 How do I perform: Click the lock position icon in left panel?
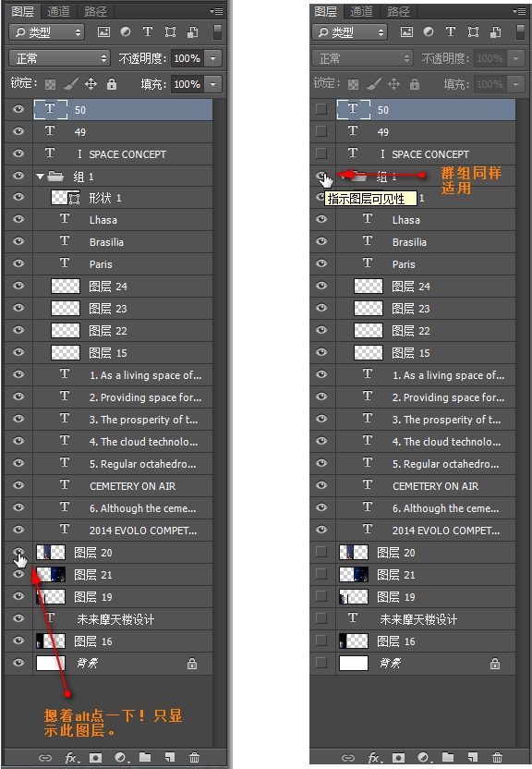91,84
